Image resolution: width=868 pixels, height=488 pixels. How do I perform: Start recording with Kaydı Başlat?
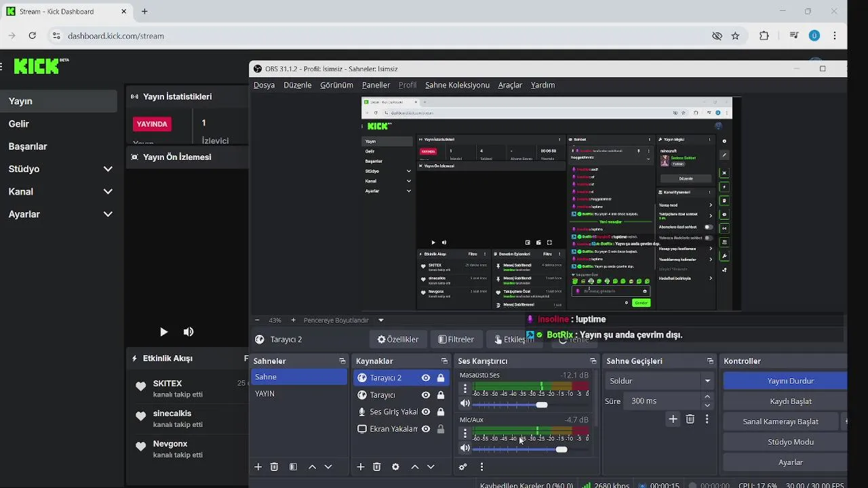point(785,401)
